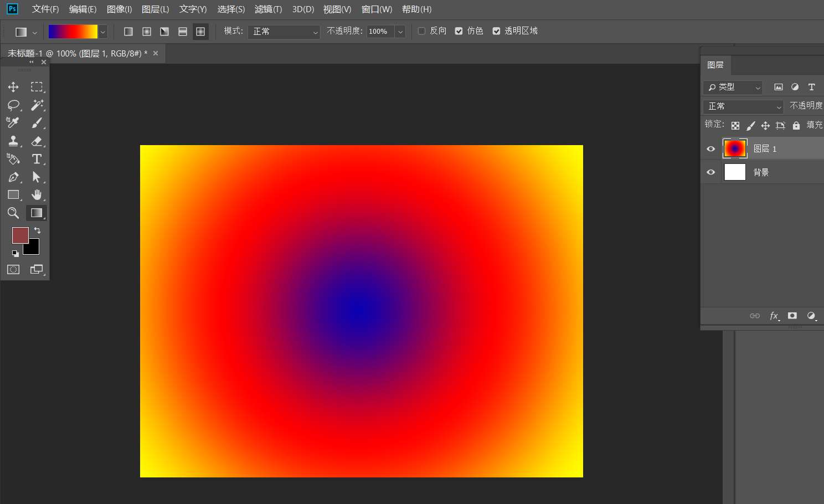Select the Pen tool
The width and height of the screenshot is (824, 504).
(13, 177)
